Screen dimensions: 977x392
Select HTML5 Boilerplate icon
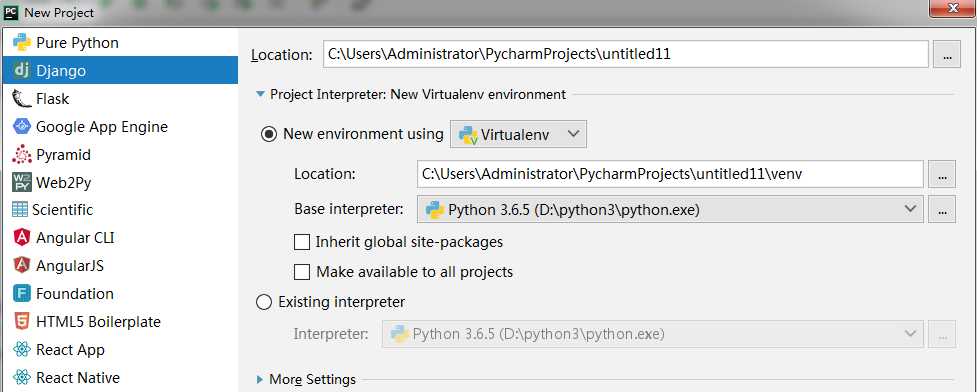(22, 322)
